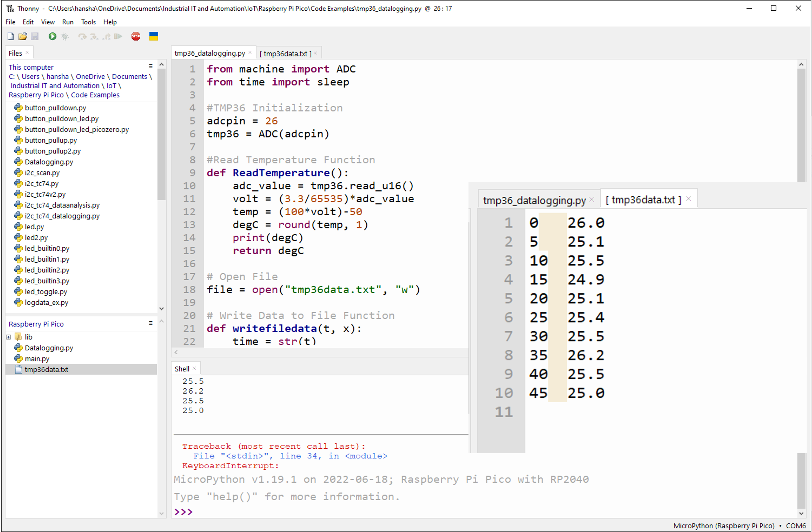Navigate to Code Examples in the path
The height and width of the screenshot is (532, 812).
point(95,95)
